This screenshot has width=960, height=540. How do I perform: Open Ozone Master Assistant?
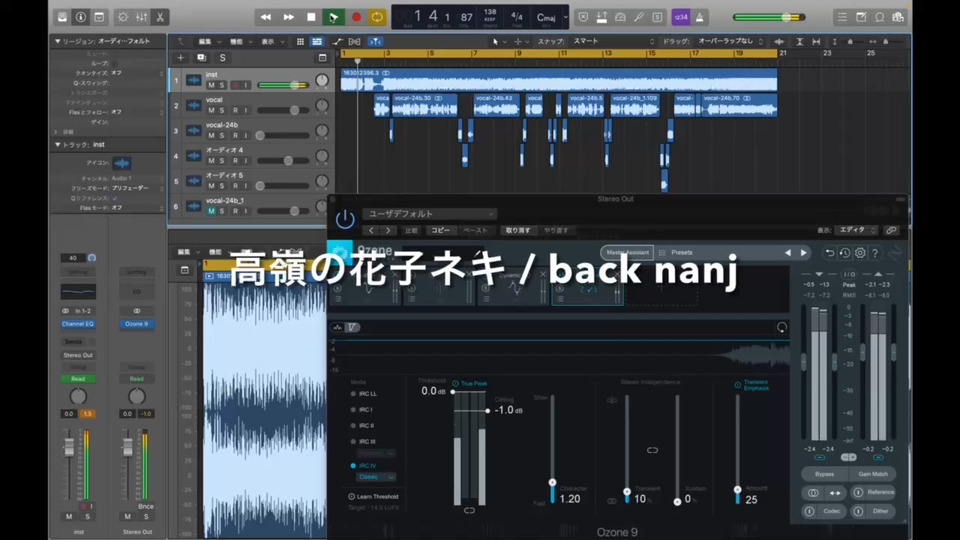pos(627,252)
